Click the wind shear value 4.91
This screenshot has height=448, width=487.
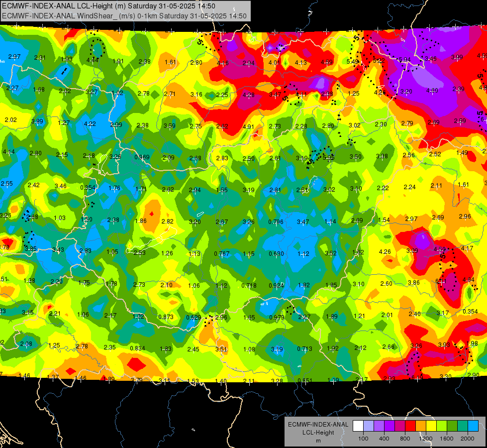248,127
